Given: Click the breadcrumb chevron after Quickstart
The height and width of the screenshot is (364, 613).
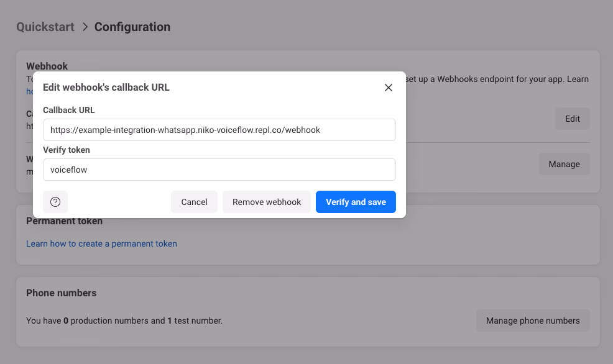Looking at the screenshot, I should pos(85,27).
